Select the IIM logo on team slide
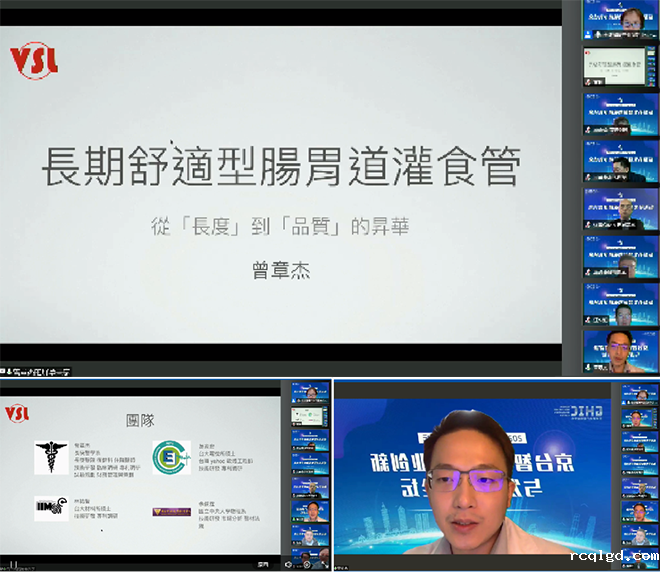 coord(50,508)
